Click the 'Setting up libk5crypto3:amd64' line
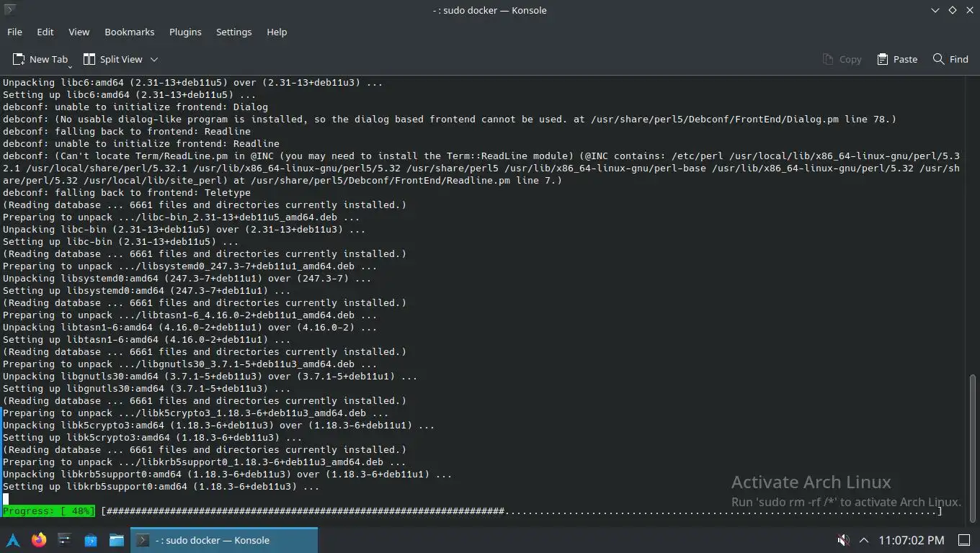980x553 pixels. (x=153, y=437)
